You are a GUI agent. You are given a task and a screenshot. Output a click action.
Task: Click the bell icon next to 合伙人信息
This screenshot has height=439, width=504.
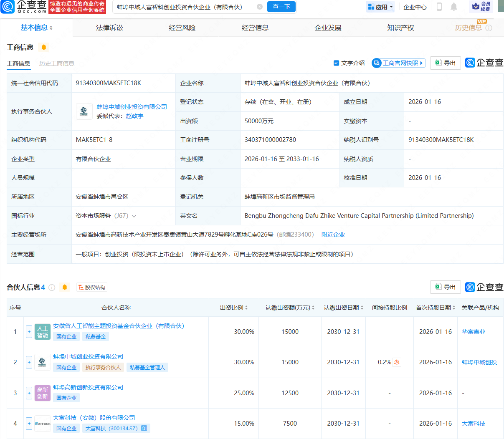pyautogui.click(x=65, y=287)
